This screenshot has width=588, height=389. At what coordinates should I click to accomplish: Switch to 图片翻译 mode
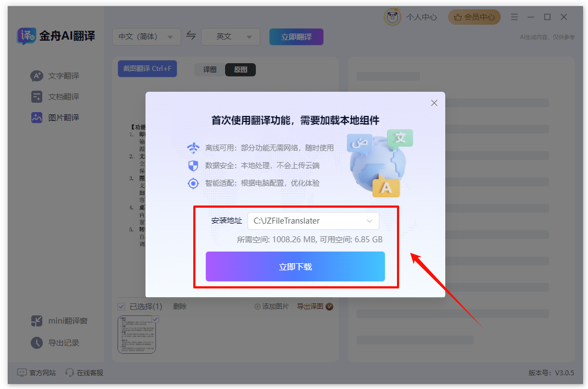pos(37,117)
